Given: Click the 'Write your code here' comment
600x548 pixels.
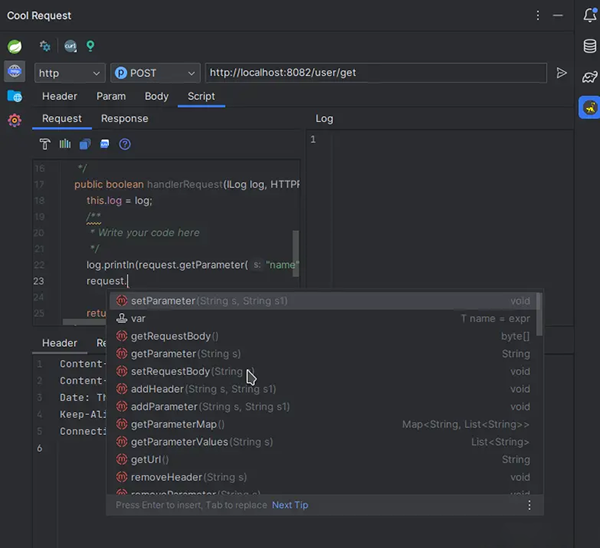Looking at the screenshot, I should [x=148, y=233].
